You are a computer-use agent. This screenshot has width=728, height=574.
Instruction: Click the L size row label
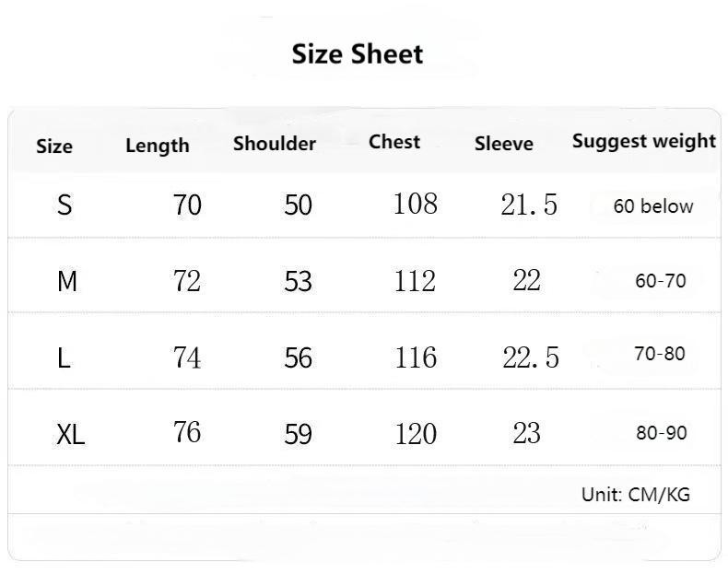click(64, 357)
